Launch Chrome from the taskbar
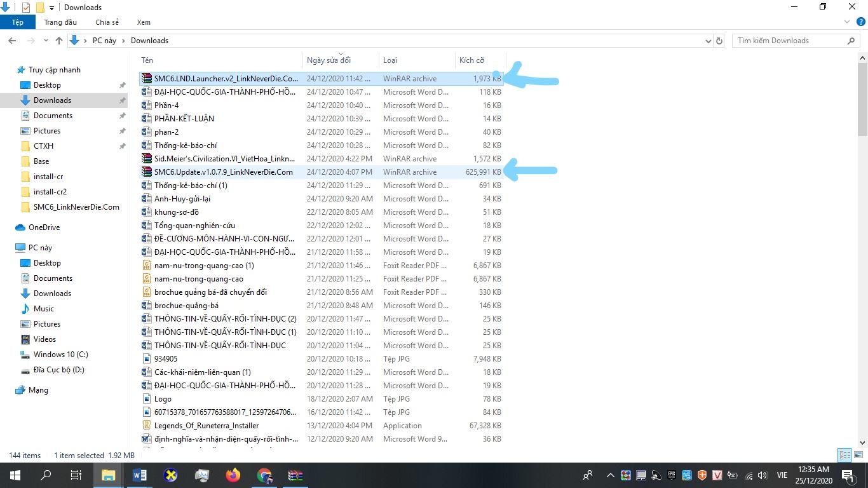Image resolution: width=868 pixels, height=488 pixels. pyautogui.click(x=264, y=475)
